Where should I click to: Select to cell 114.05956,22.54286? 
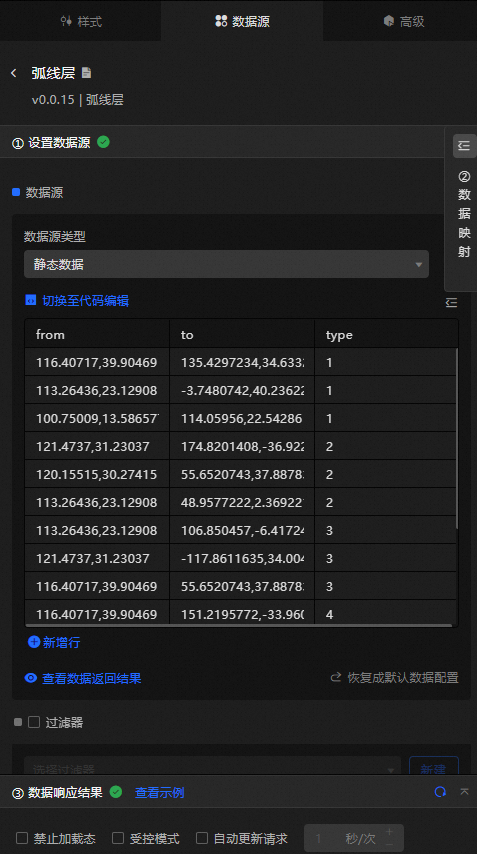click(x=242, y=418)
